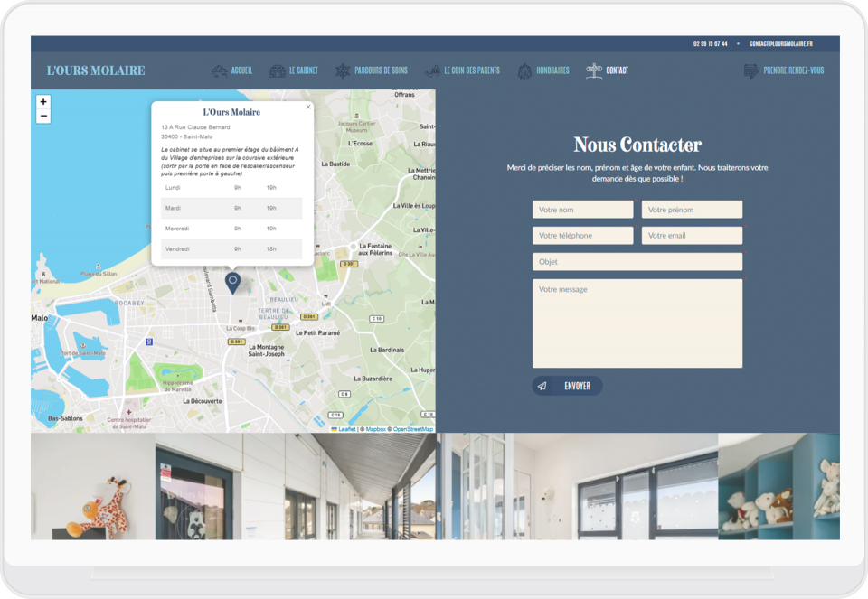Click La Bardinais map label

point(387,351)
